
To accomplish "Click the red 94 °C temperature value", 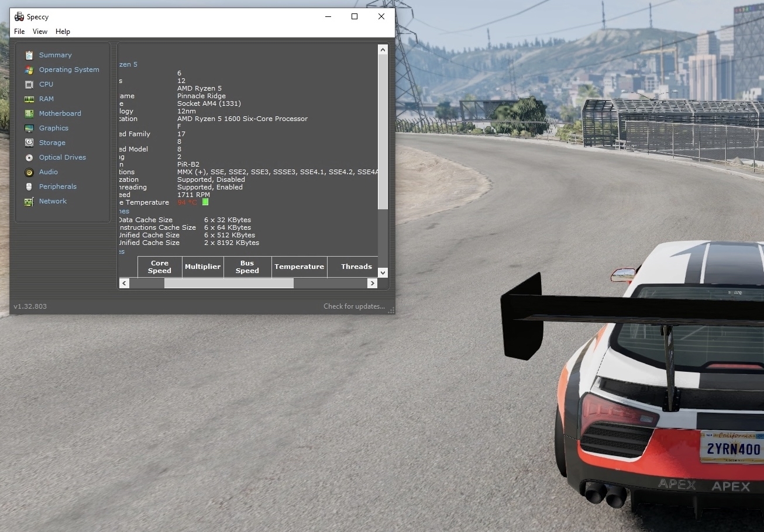I will coord(187,202).
